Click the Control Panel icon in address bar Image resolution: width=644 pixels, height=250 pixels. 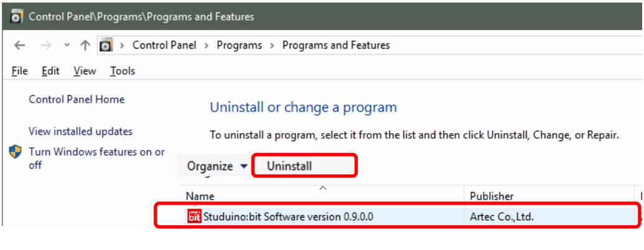tap(106, 45)
